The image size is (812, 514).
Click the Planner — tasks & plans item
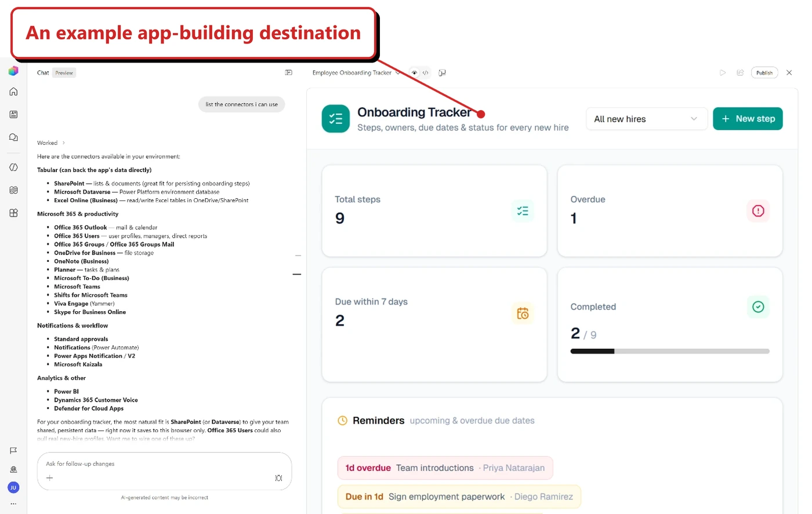(87, 269)
